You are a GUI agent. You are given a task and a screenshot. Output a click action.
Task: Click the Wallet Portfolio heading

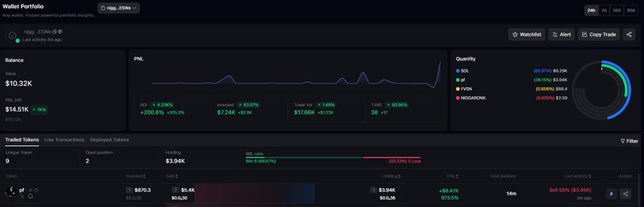pos(23,6)
